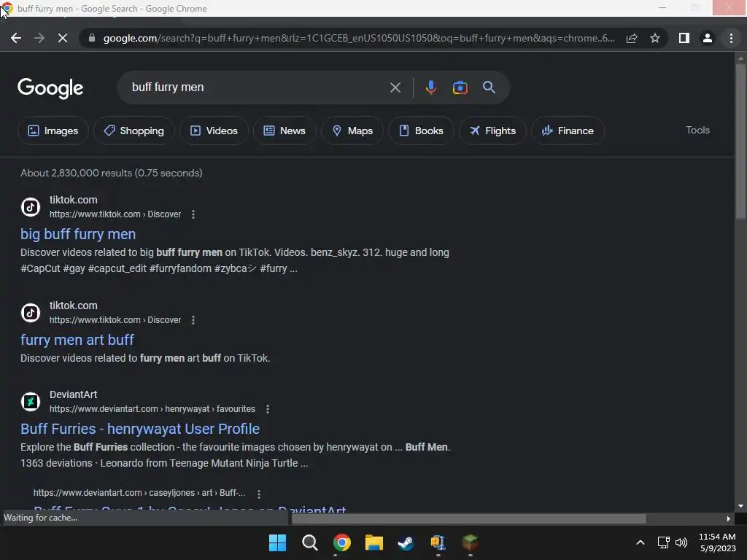This screenshot has width=747, height=560.
Task: Open the Chrome profile menu
Action: point(708,38)
